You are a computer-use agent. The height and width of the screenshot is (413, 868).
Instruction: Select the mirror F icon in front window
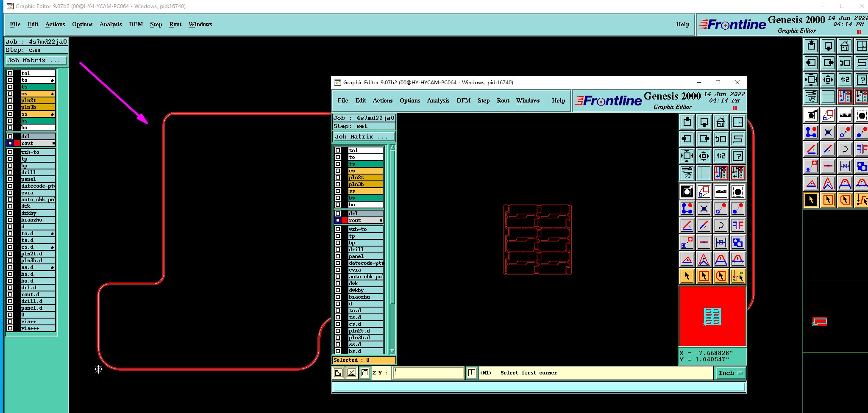(x=738, y=225)
